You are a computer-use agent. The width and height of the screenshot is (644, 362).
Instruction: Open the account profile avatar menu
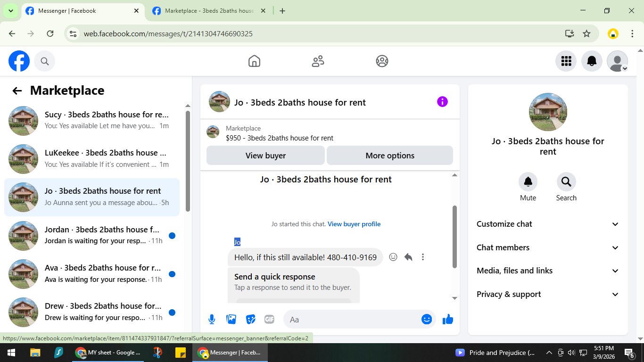pyautogui.click(x=617, y=61)
